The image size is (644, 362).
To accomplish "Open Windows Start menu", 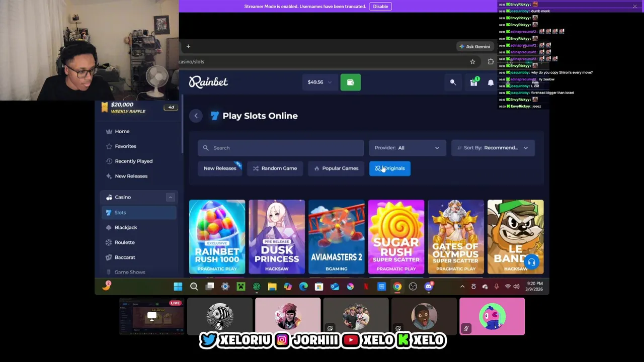I will tap(178, 287).
